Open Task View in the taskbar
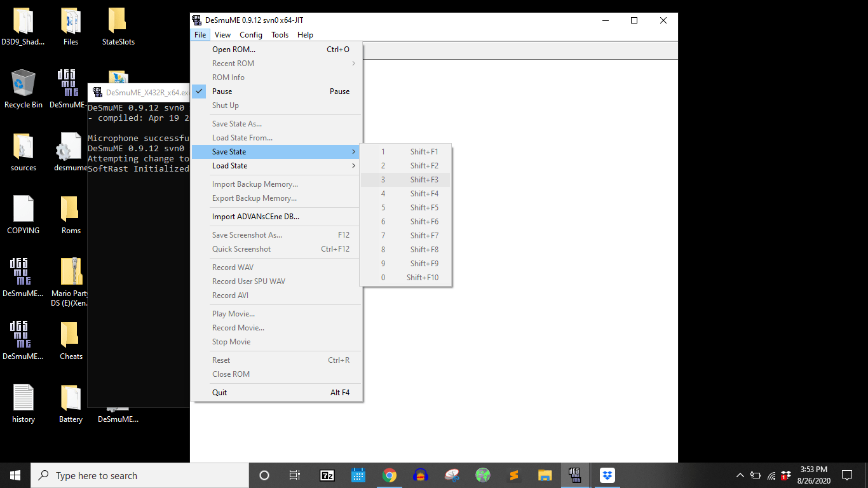The width and height of the screenshot is (868, 488). point(295,475)
